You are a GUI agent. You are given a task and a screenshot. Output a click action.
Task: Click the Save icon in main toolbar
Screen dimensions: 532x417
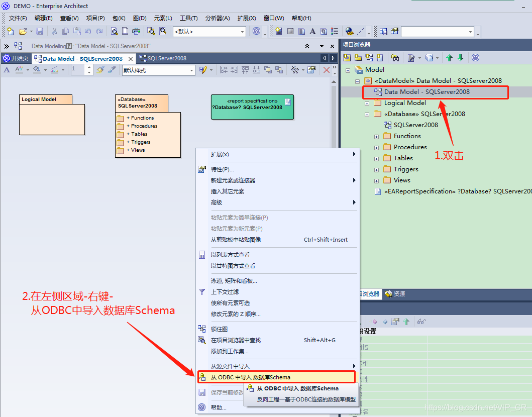pyautogui.click(x=40, y=32)
